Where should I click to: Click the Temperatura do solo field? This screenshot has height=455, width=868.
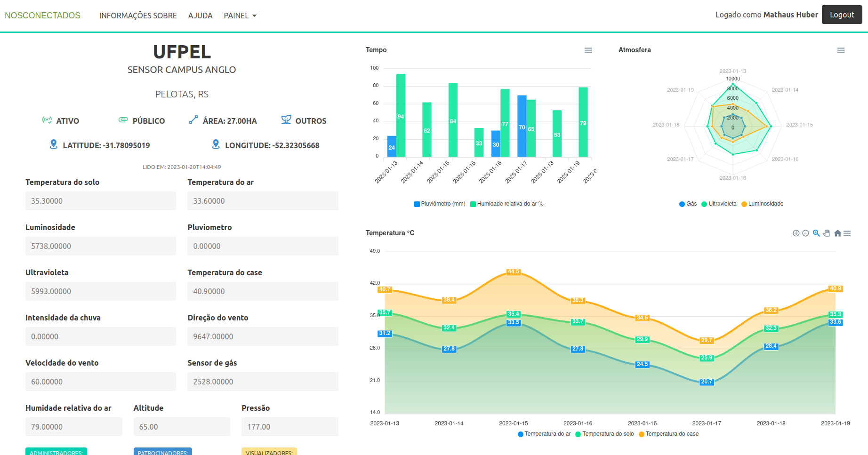[x=100, y=201]
